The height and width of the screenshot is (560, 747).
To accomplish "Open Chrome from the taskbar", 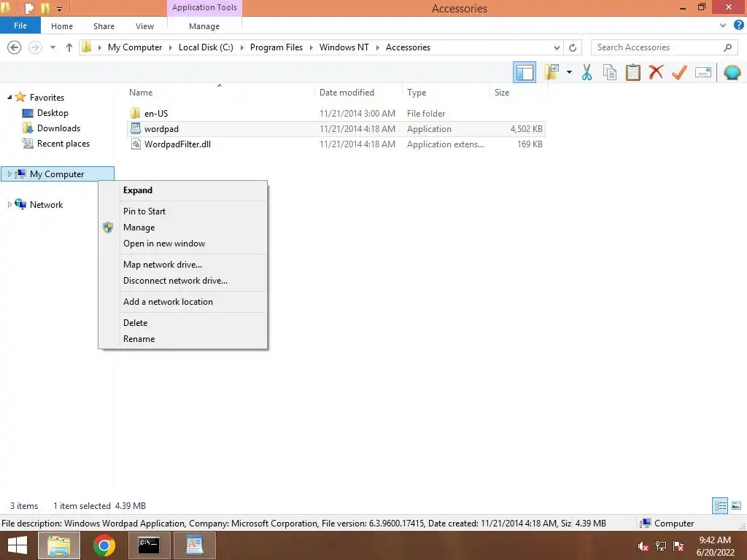I will point(104,545).
